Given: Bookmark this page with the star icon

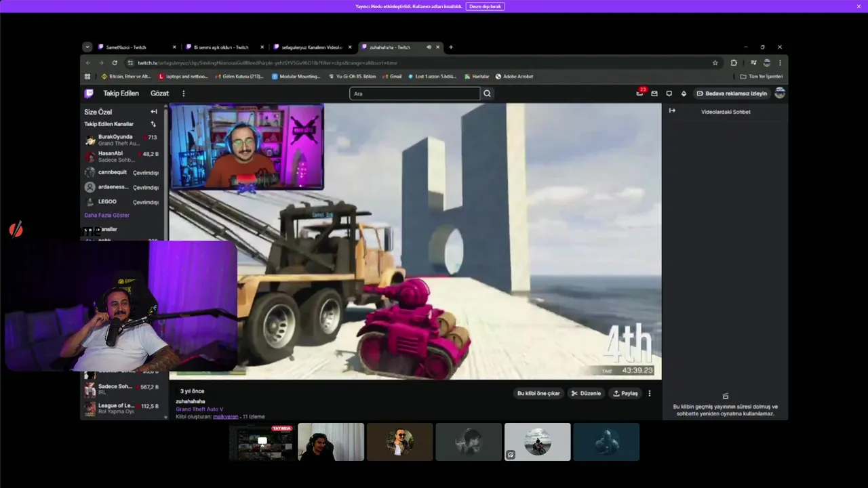Looking at the screenshot, I should (x=715, y=63).
